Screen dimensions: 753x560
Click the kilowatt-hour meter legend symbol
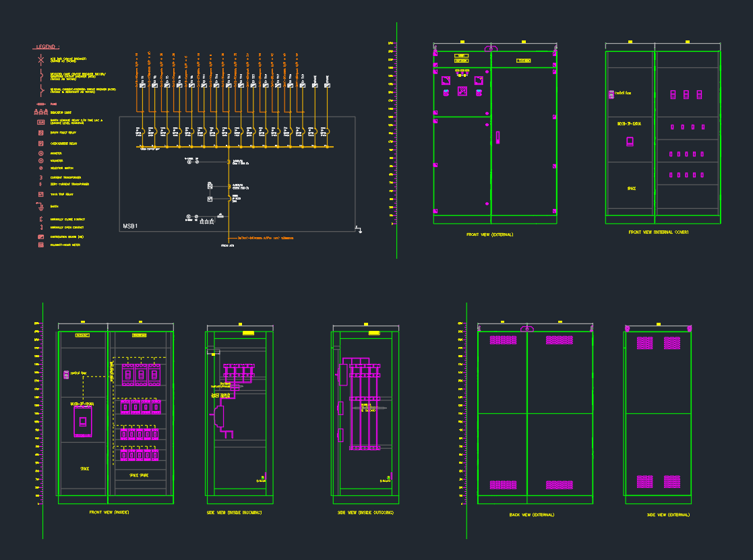click(41, 245)
